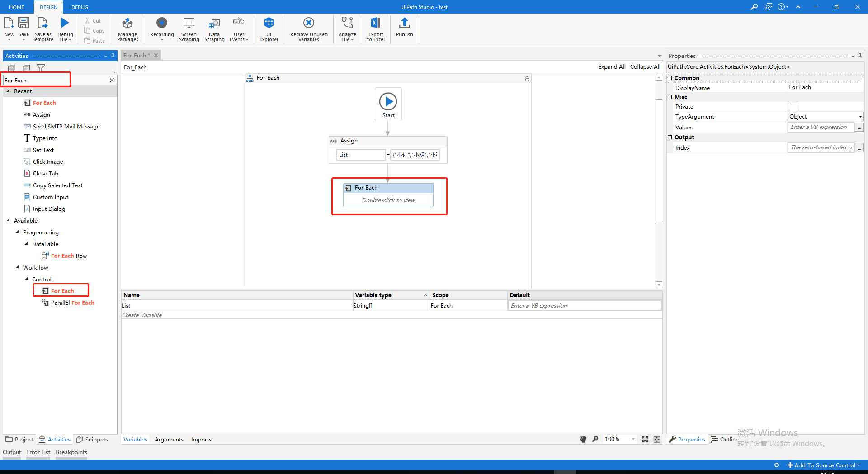Switch to the DEBUG tab

pos(80,7)
